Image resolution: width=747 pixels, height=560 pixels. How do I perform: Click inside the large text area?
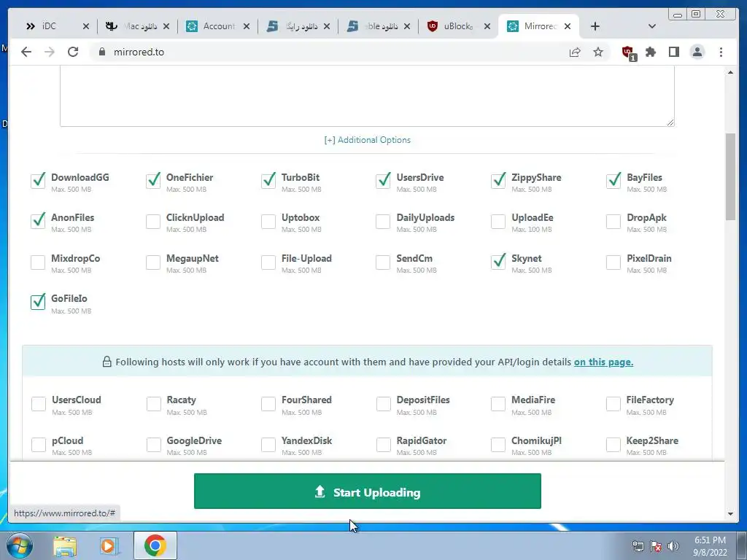[x=368, y=96]
